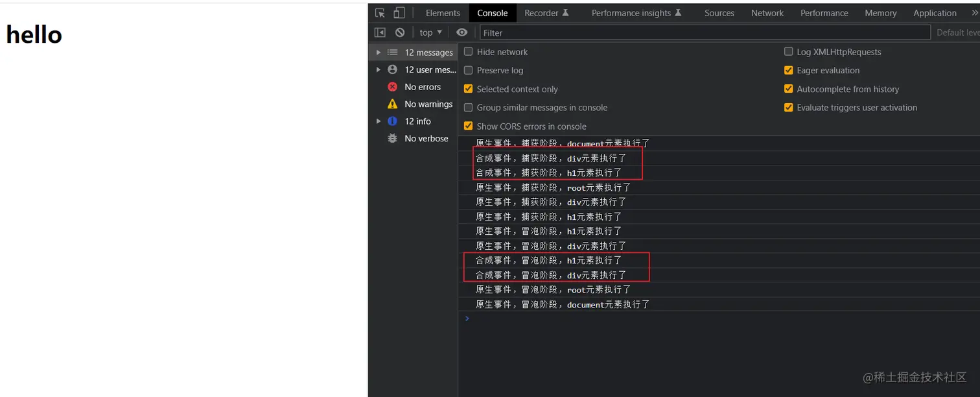Enable Preserve log checkbox
The height and width of the screenshot is (397, 980).
click(469, 70)
